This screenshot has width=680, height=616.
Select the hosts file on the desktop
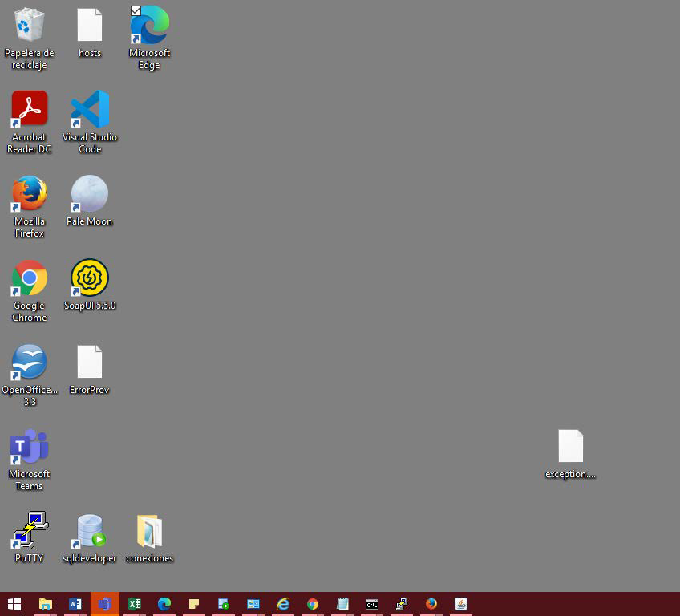point(89,25)
